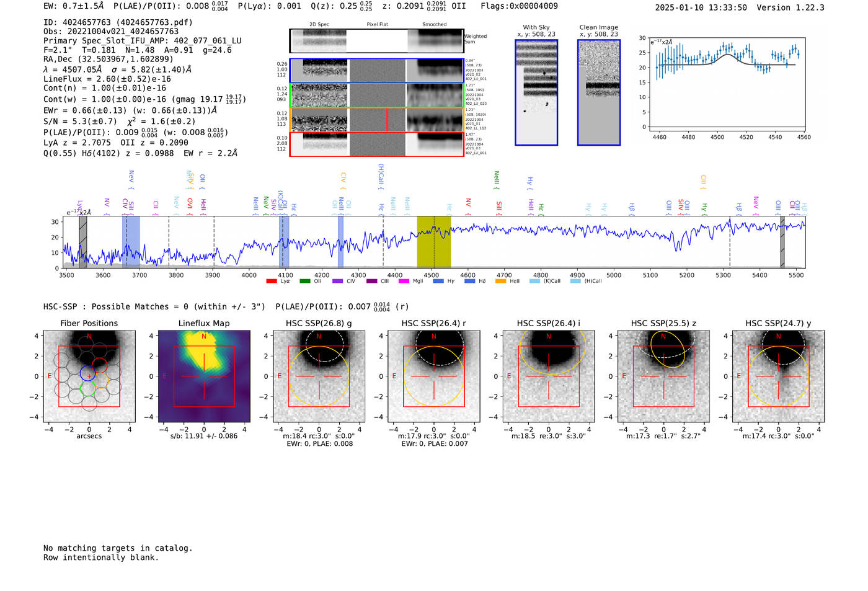868x591 pixels.
Task: Open the HSC SSP(24.7) y image
Action: tap(779, 376)
